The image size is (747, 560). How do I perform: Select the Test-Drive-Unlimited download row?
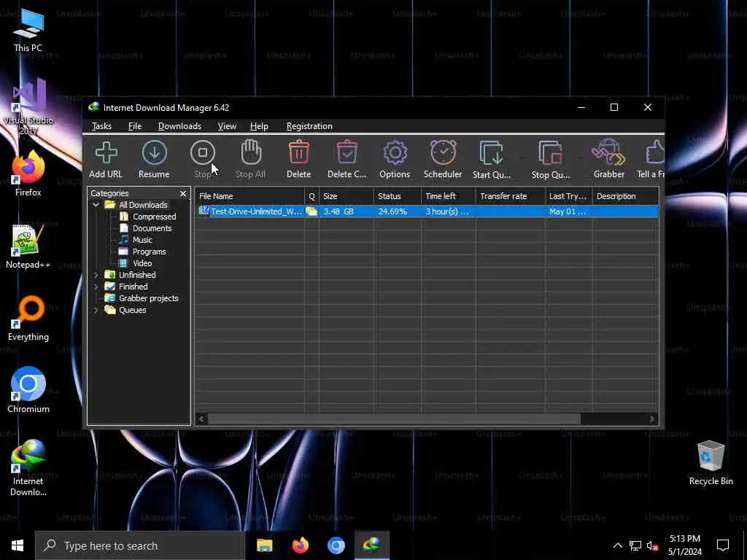(x=426, y=211)
